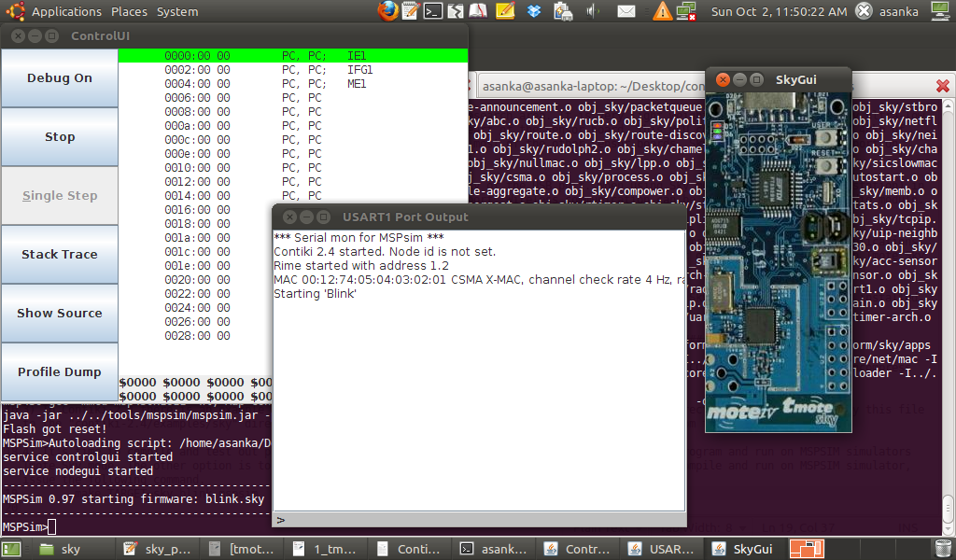Launch Firefox from the top panel
956x560 pixels.
(388, 11)
